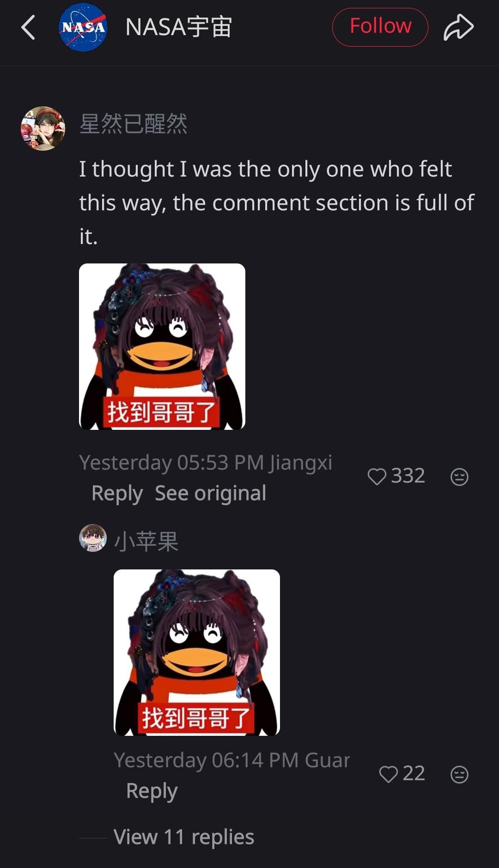Like the reply with 22 likes
499x868 pixels.
tap(388, 774)
